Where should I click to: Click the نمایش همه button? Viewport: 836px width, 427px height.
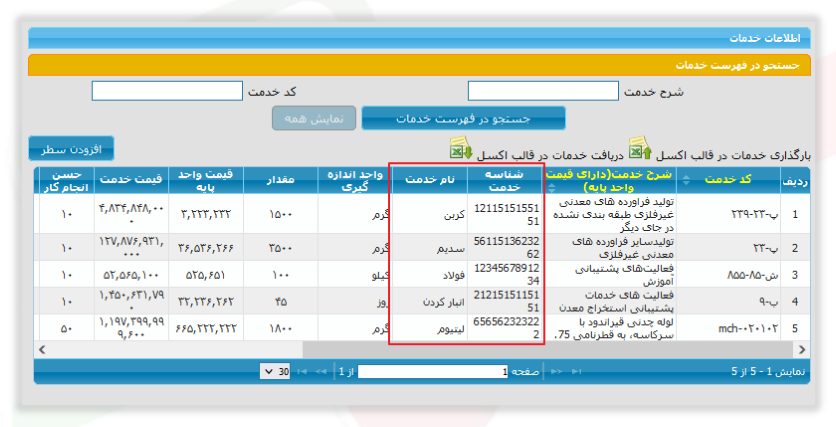(x=314, y=118)
